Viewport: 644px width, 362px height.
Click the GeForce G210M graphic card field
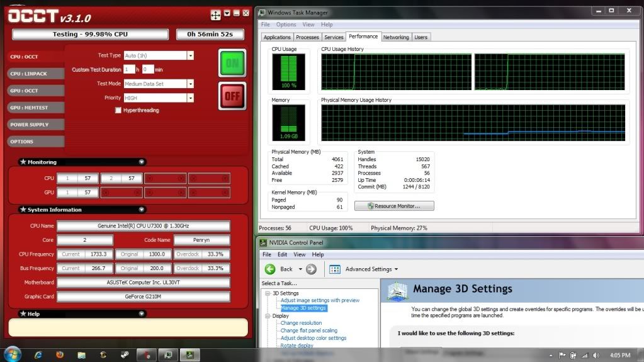tap(144, 297)
